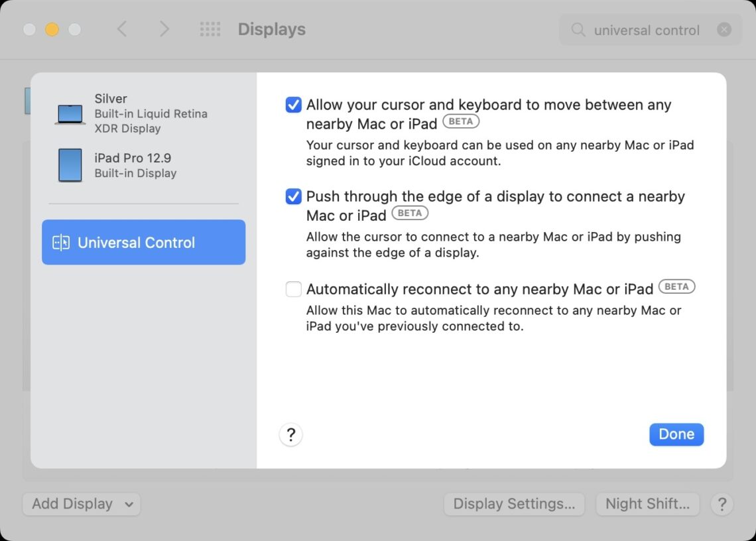The height and width of the screenshot is (541, 756).
Task: Click the Show All grid icon in toolbar
Action: pyautogui.click(x=210, y=29)
